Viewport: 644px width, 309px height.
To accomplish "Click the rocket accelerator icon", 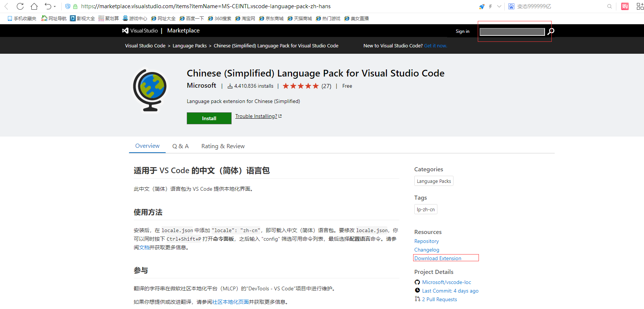I will (482, 6).
